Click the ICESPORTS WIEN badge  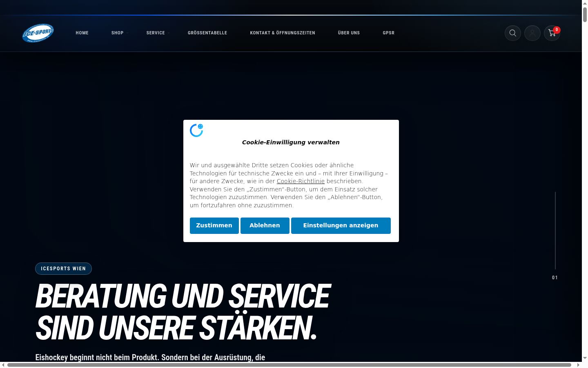[63, 269]
